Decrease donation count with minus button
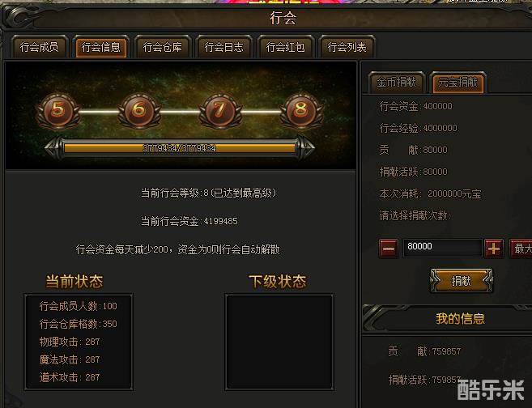The height and width of the screenshot is (408, 532). coord(389,249)
